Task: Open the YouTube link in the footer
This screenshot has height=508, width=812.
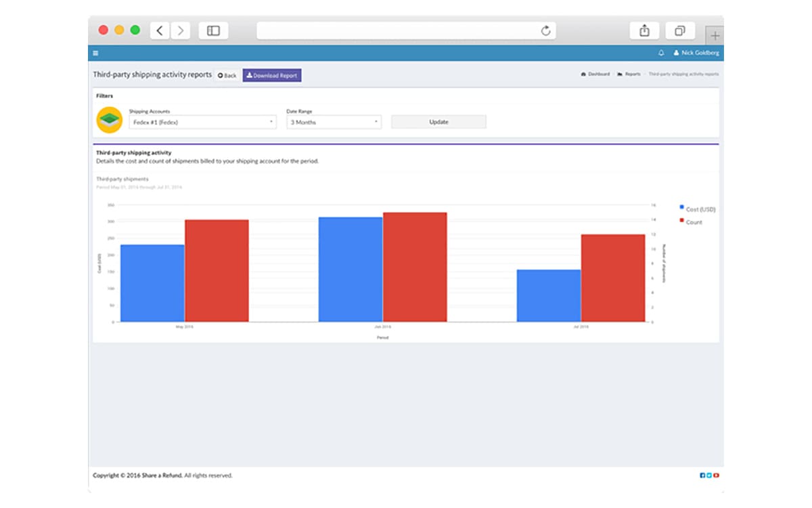Action: pos(716,475)
